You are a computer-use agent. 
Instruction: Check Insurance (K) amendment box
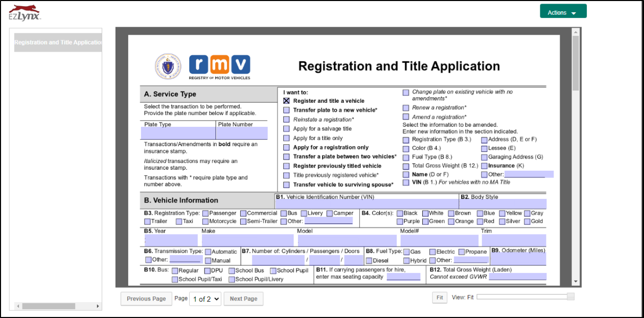(x=484, y=166)
